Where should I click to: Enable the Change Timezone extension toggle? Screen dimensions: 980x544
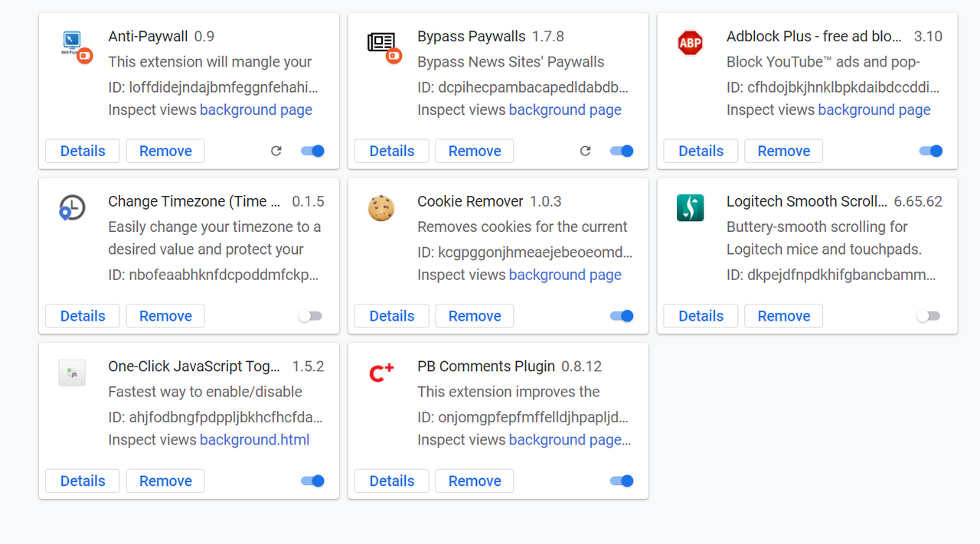pyautogui.click(x=310, y=316)
